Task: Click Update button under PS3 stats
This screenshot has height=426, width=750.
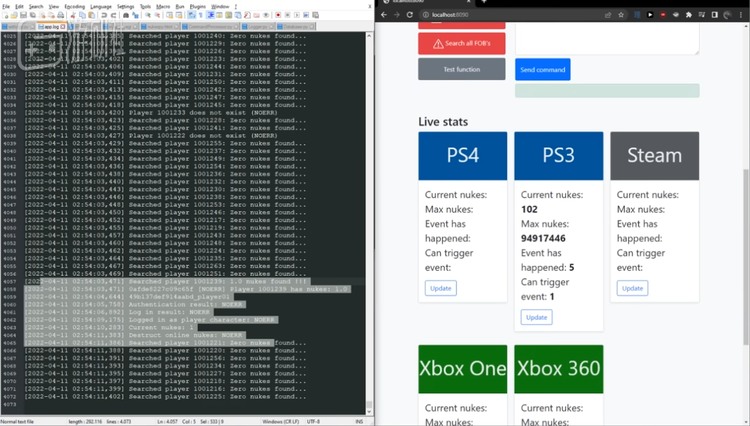Action: pos(536,317)
